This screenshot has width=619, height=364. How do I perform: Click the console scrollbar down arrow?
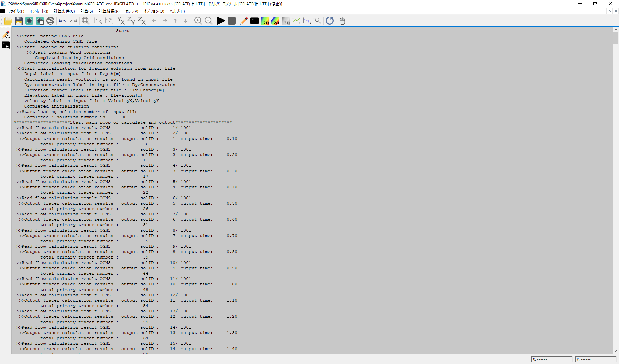tap(616, 351)
